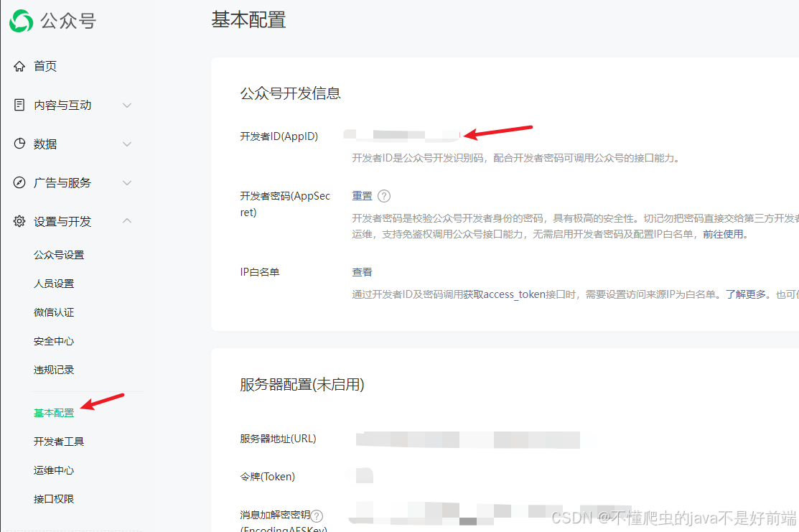Click the 服务器地址(URL) label
The image size is (799, 532).
coord(279,438)
